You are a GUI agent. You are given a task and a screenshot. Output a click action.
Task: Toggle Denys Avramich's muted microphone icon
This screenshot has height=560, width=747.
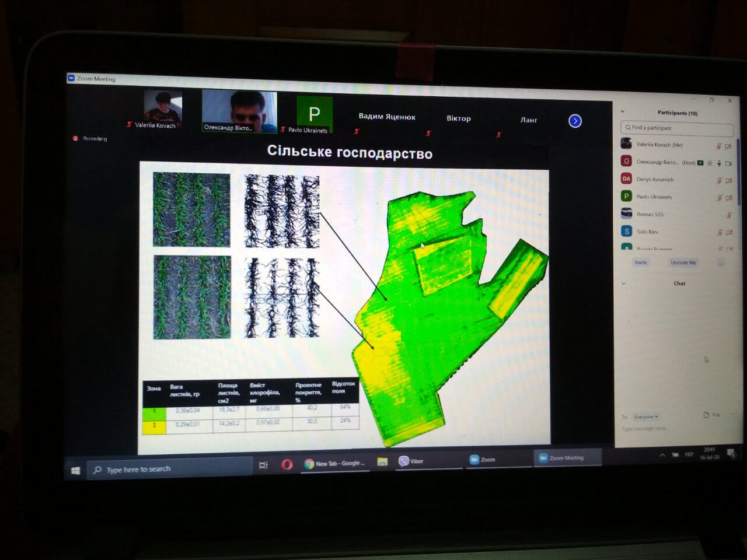(719, 181)
